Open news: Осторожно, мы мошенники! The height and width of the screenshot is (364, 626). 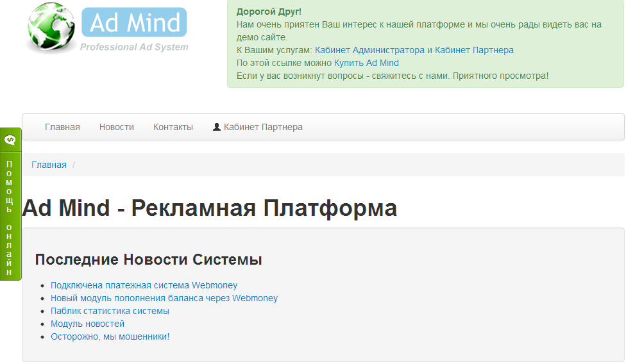110,336
